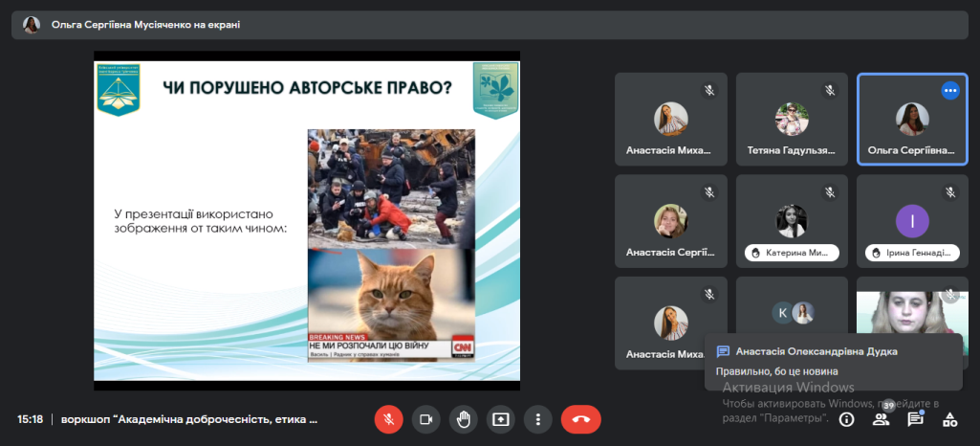Image resolution: width=980 pixels, height=446 pixels.
Task: Click the muted mic icon on Тетяна's tile
Action: [x=830, y=90]
